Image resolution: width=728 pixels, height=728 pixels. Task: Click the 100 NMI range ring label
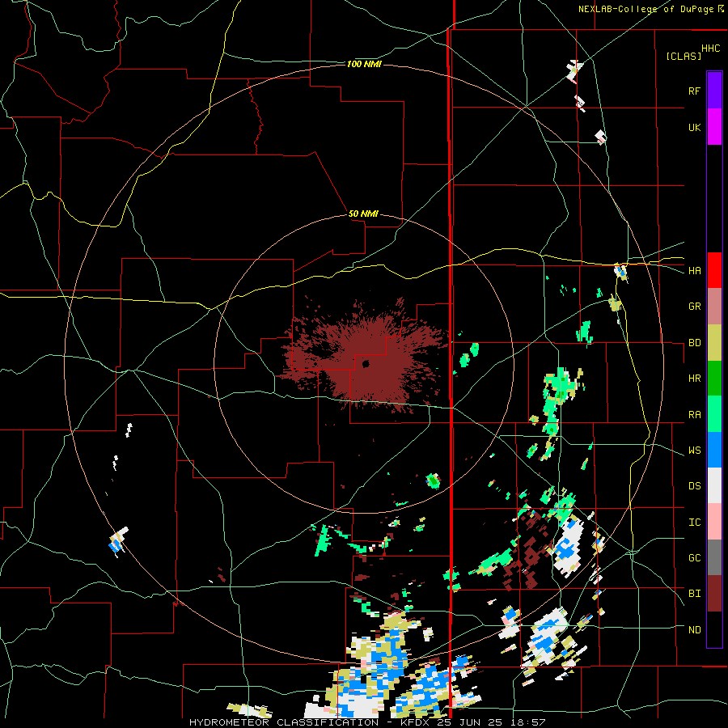(364, 64)
